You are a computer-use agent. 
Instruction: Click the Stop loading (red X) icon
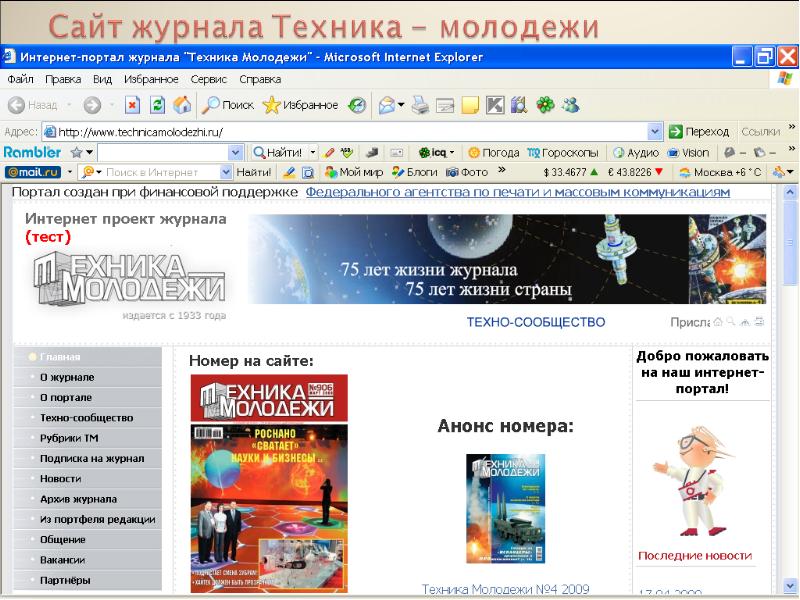pos(132,104)
